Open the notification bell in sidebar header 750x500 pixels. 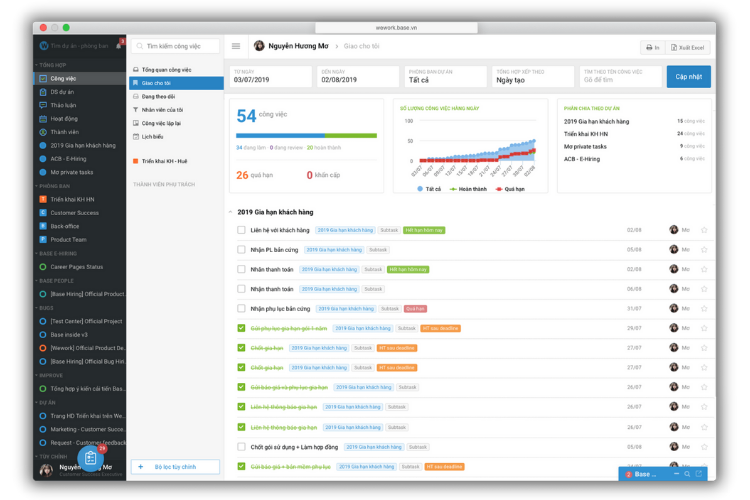pyautogui.click(x=119, y=46)
